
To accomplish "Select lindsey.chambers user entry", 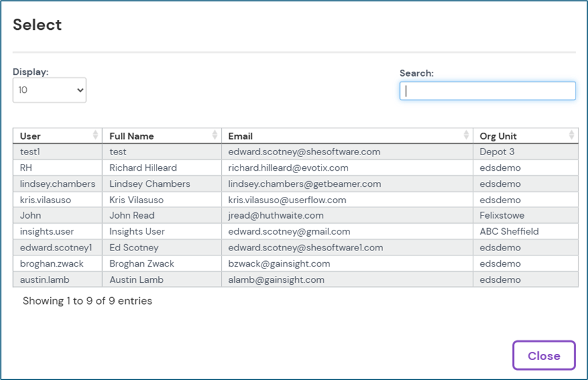I will coord(57,184).
